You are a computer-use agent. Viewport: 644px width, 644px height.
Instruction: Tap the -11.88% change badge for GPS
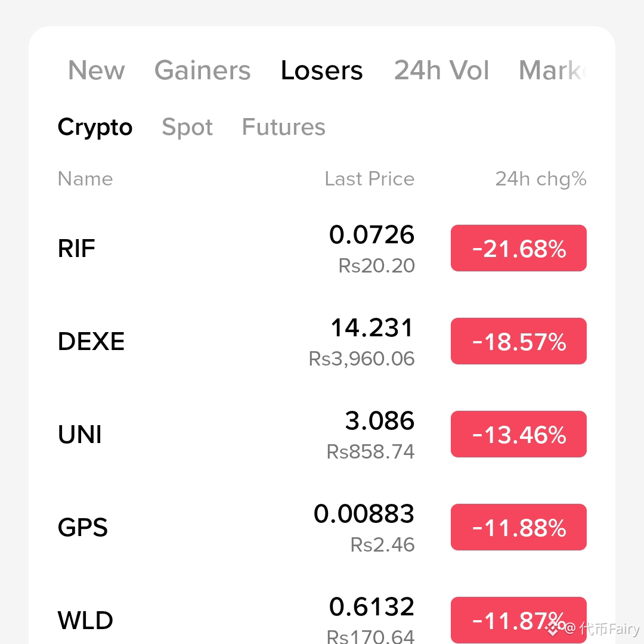519,527
